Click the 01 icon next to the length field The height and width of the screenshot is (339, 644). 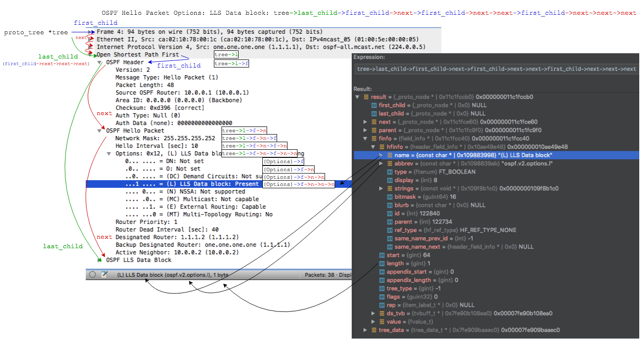coord(381,263)
